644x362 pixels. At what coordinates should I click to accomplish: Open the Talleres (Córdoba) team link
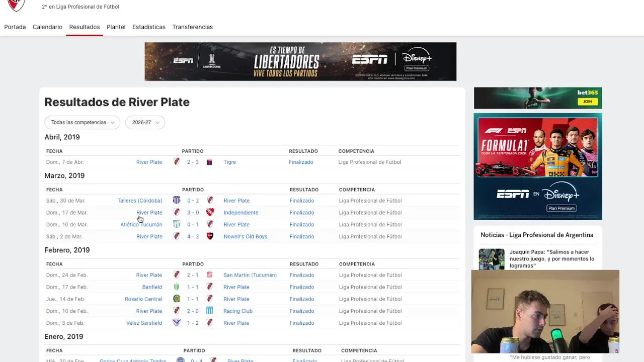140,200
